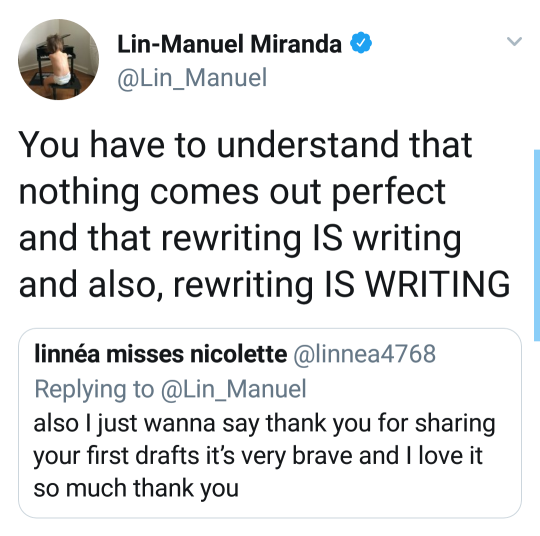Open the "linnéa misses nicolette" author name
The width and height of the screenshot is (540, 536).
coord(160,354)
